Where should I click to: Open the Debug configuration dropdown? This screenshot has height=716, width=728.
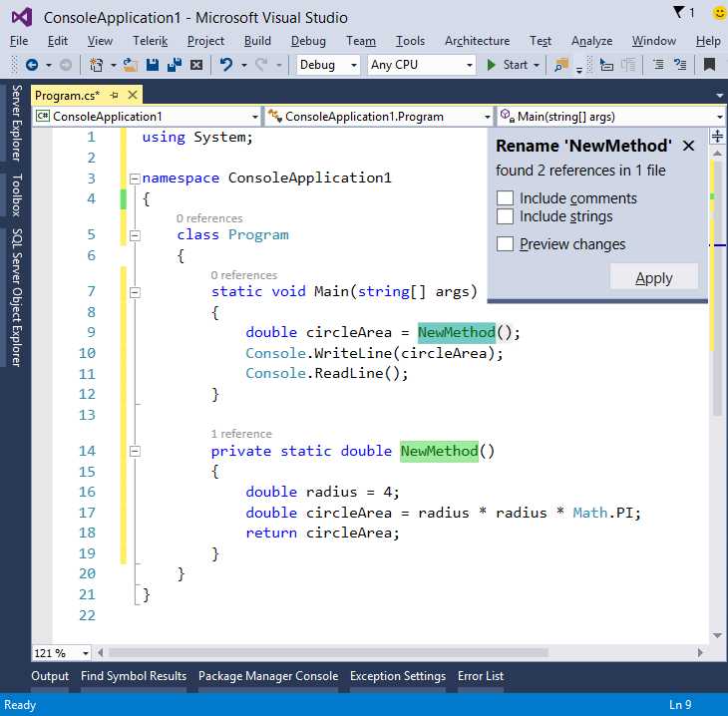(x=328, y=65)
